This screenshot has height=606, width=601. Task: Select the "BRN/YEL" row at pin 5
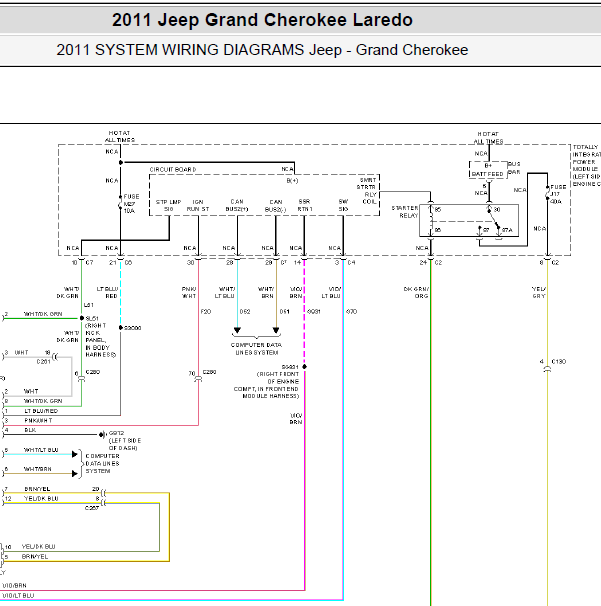pos(35,557)
